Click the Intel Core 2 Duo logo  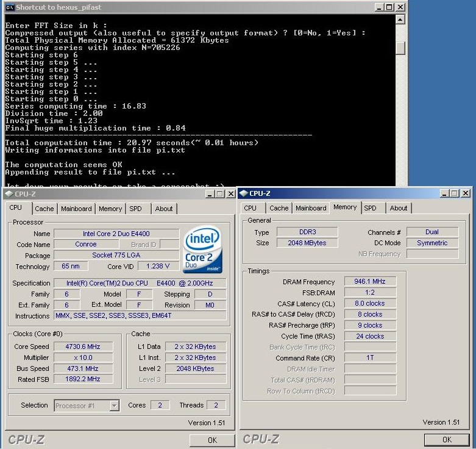[203, 249]
